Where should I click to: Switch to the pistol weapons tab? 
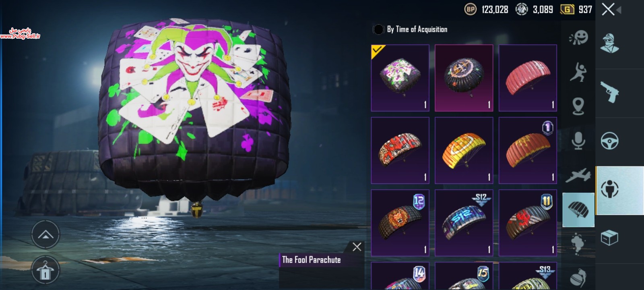pyautogui.click(x=609, y=92)
